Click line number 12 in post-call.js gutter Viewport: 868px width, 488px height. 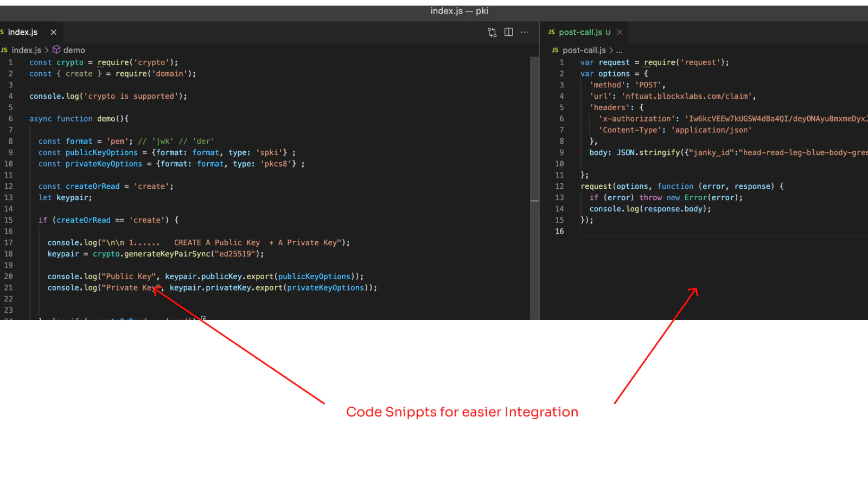pyautogui.click(x=559, y=187)
